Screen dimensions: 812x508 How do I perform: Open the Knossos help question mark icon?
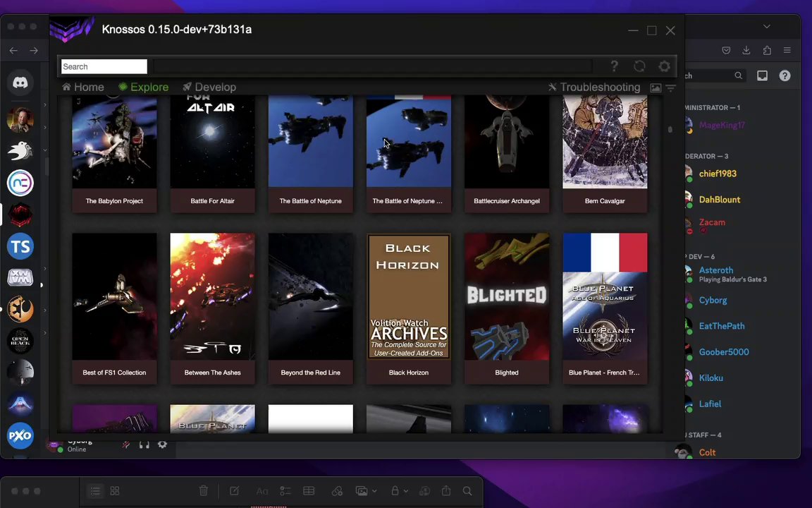coord(614,66)
